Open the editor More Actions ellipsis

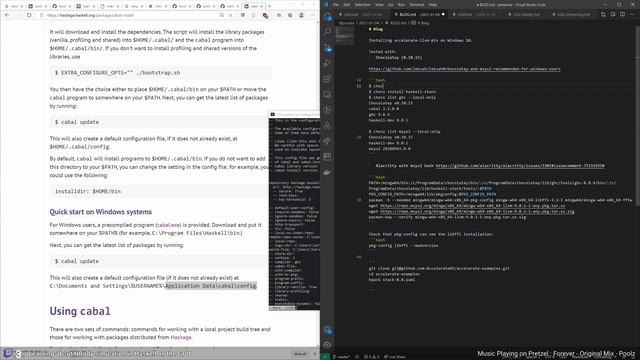[x=632, y=14]
